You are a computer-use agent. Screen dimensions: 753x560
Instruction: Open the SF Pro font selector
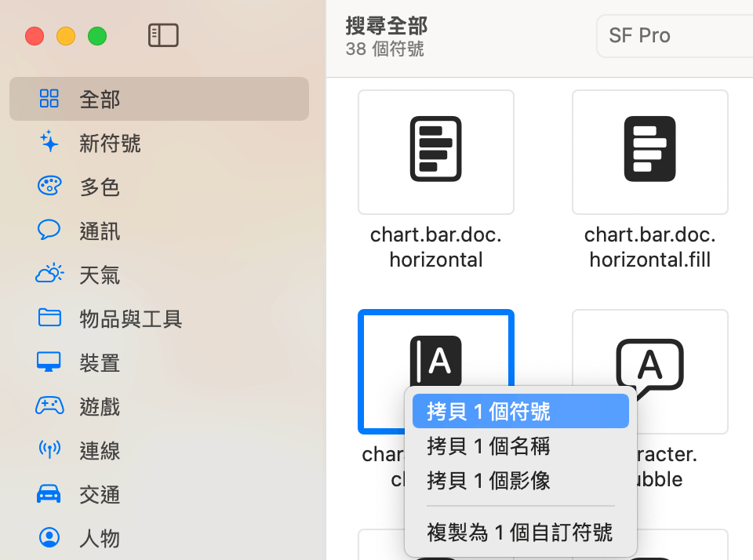point(675,35)
